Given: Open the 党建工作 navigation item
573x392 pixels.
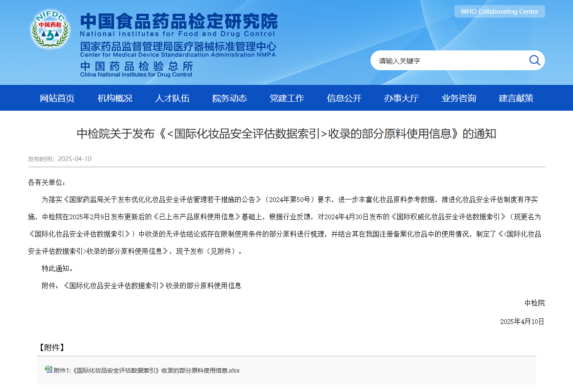Looking at the screenshot, I should (x=286, y=98).
